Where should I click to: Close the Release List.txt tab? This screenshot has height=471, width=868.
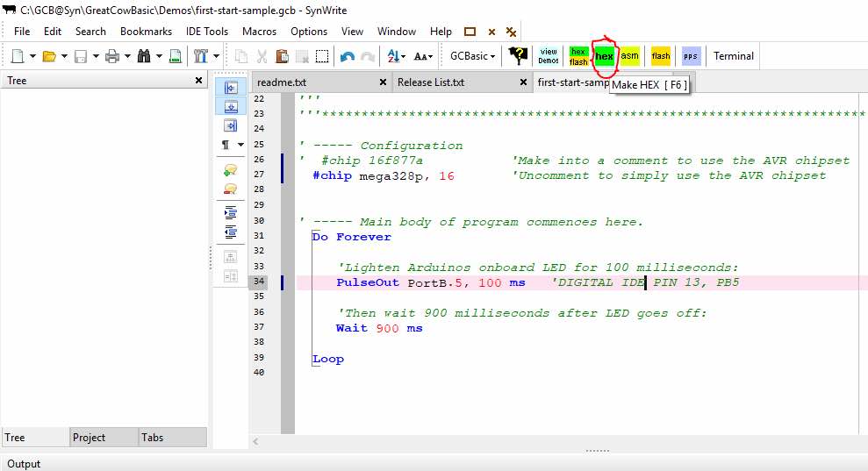tap(523, 82)
